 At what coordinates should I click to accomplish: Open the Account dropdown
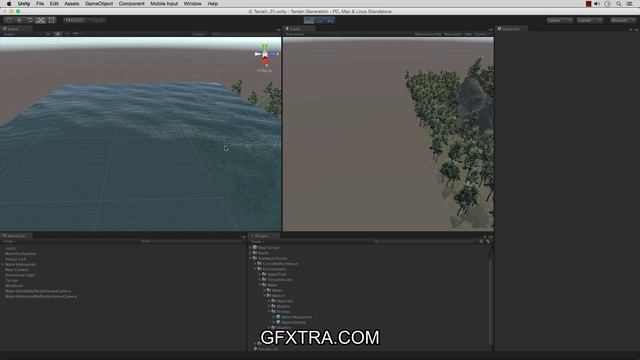tap(623, 20)
